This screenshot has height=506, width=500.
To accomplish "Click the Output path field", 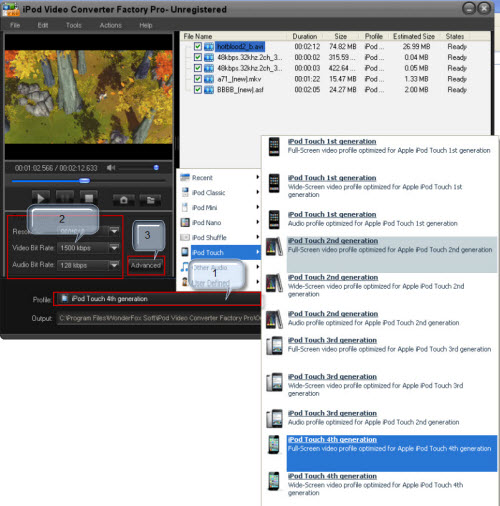I will [159, 318].
